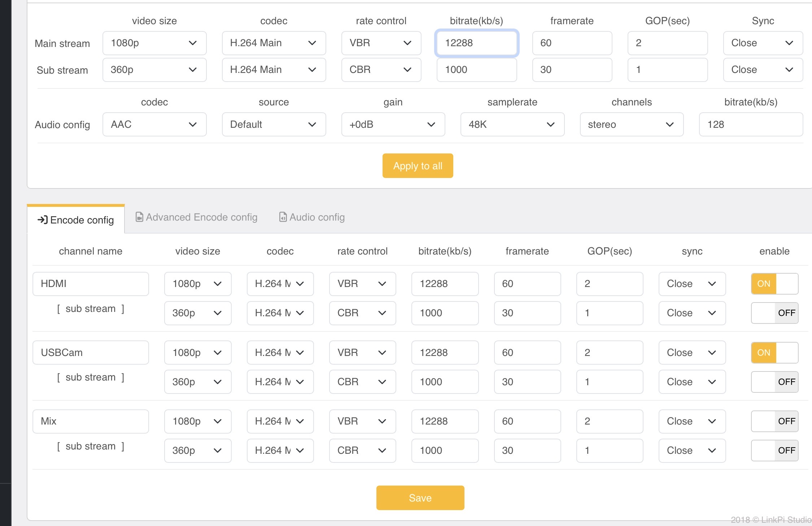Open the HDMI main stream sync dropdown
The width and height of the screenshot is (812, 526).
point(692,284)
